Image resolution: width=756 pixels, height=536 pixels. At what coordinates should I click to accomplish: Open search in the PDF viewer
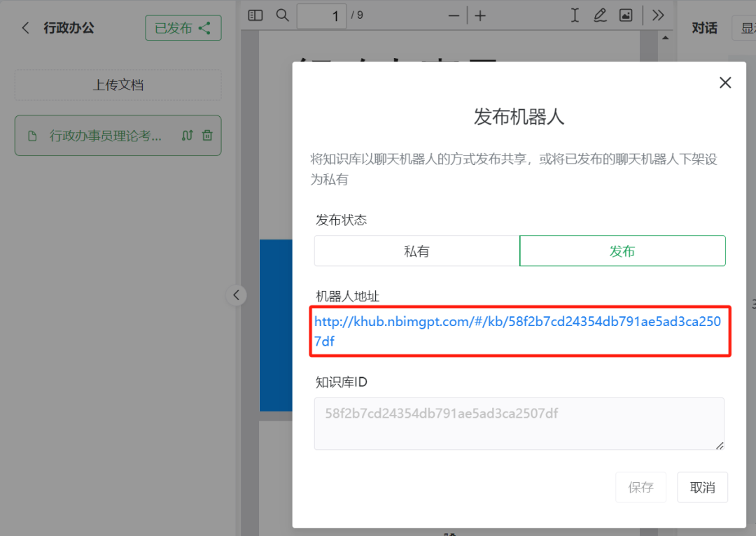[x=283, y=15]
